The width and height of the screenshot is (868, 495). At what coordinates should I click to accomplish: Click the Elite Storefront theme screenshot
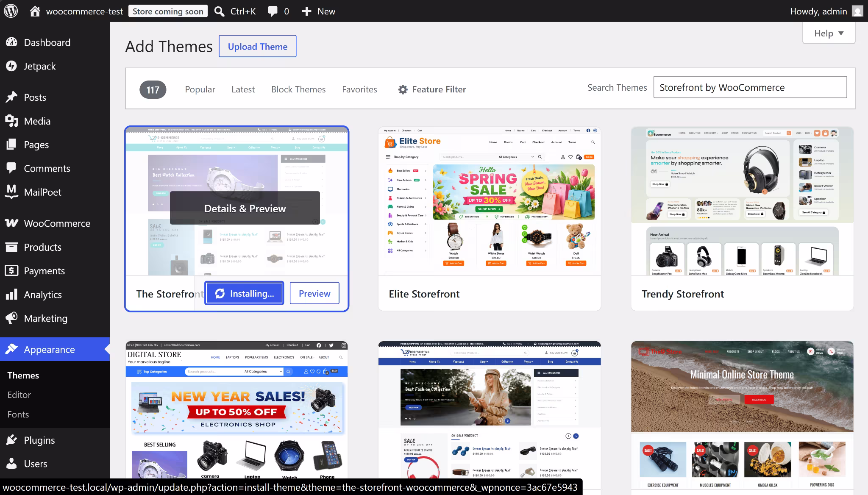(x=490, y=201)
